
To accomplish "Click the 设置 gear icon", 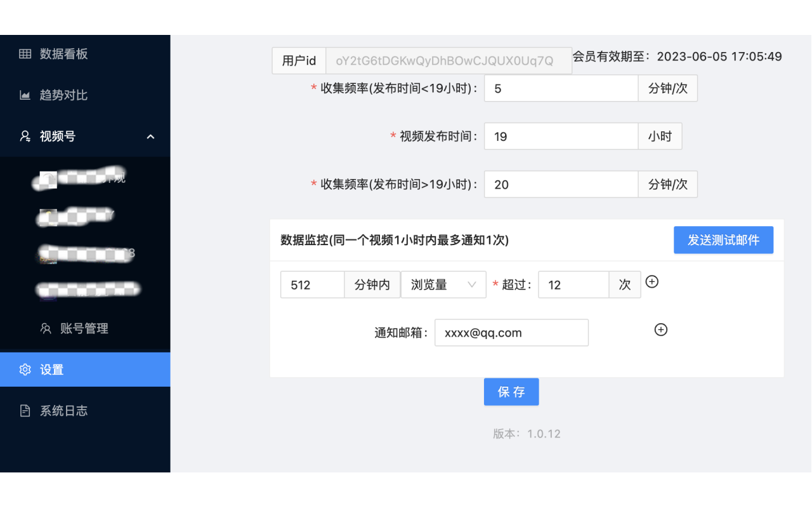I will click(x=25, y=369).
